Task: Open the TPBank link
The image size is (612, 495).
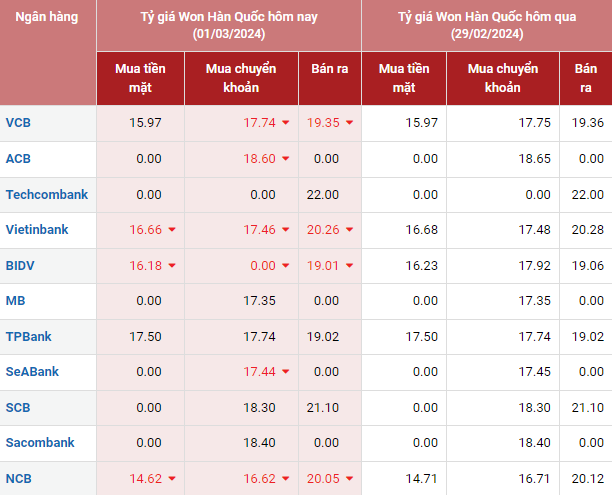Action: tap(30, 336)
